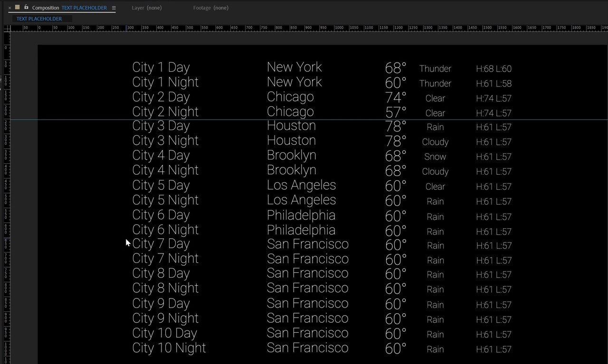Click the H:68 L:60 text
This screenshot has height=364, width=608.
pyautogui.click(x=494, y=69)
